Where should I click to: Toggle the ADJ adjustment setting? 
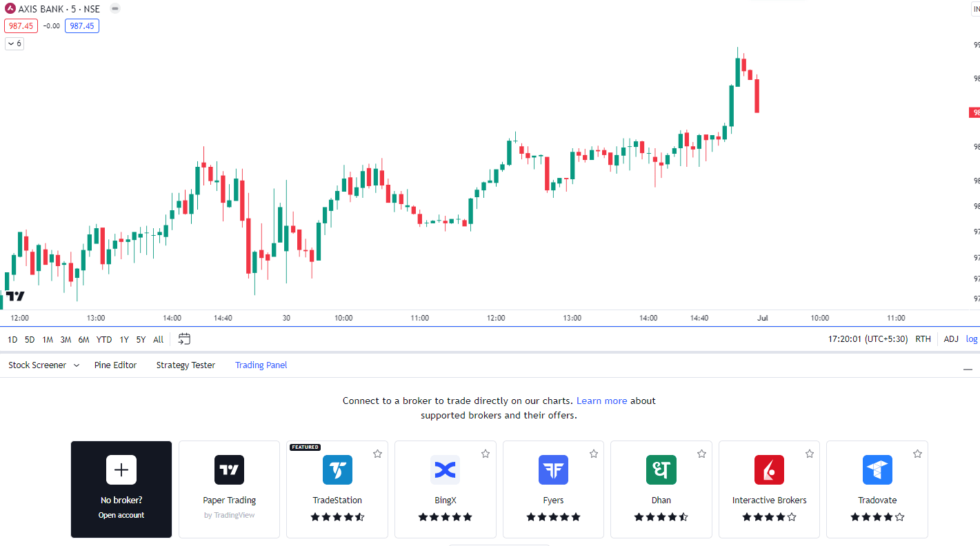951,339
